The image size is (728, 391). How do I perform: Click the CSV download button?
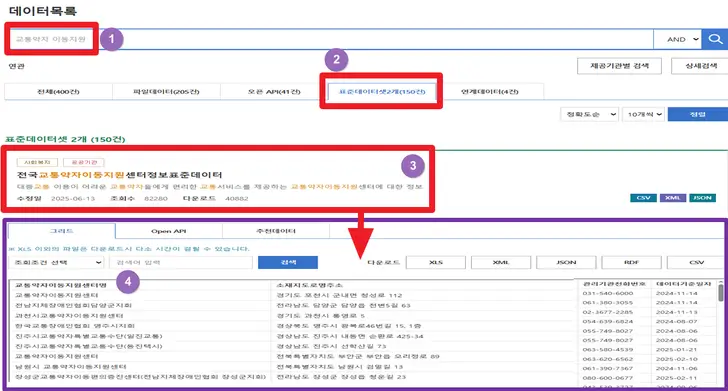[x=696, y=262]
